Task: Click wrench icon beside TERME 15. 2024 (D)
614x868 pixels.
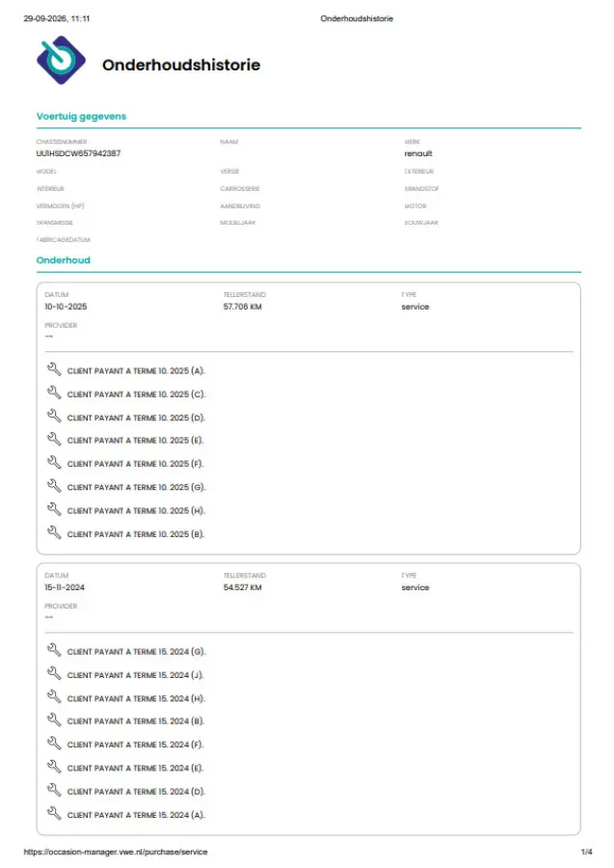Action: [x=54, y=790]
